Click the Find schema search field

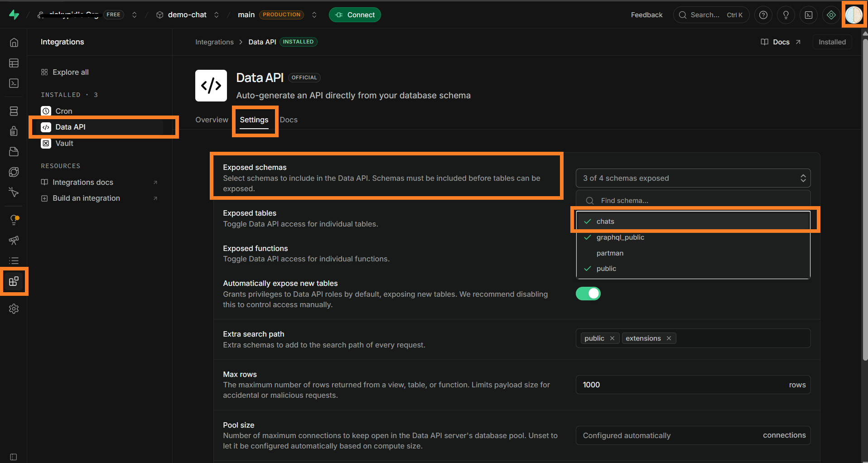point(693,200)
